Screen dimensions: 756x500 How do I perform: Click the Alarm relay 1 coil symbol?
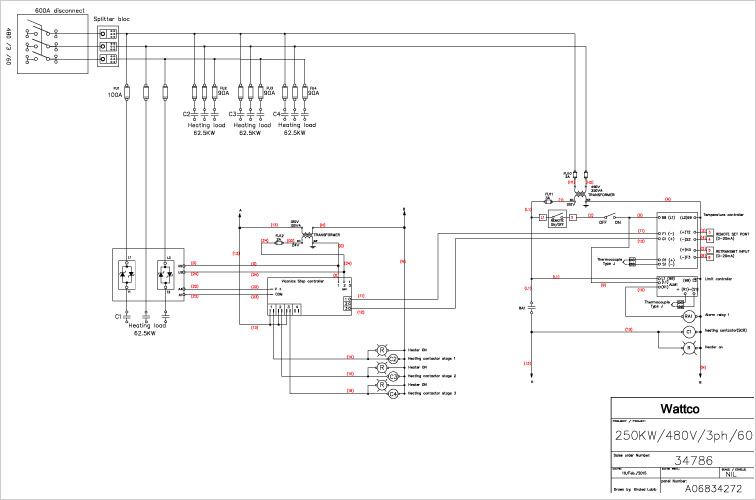(x=687, y=315)
